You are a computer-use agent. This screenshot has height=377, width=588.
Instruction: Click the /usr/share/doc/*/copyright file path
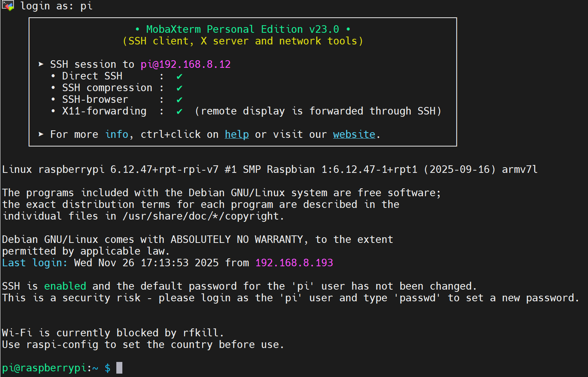click(x=203, y=216)
